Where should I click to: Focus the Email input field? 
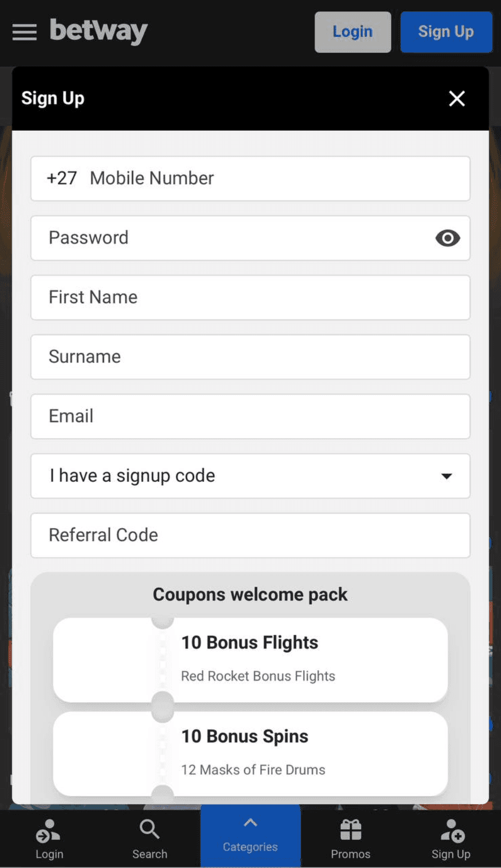tap(250, 416)
